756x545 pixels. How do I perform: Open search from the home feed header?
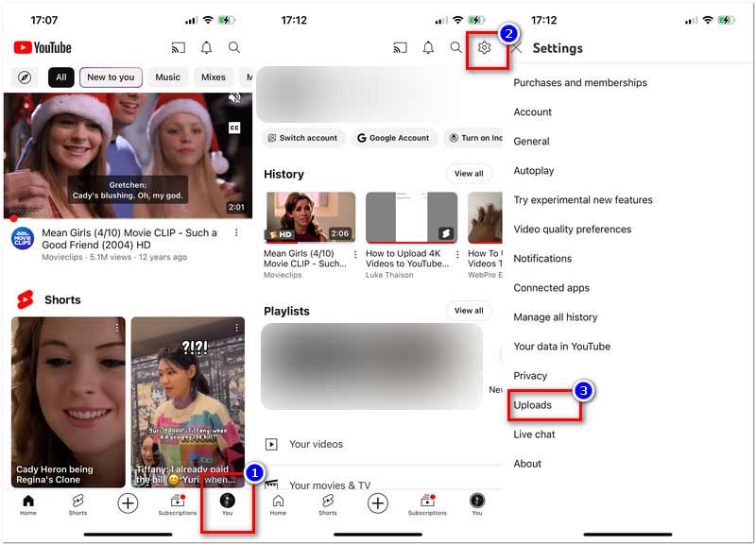[234, 47]
